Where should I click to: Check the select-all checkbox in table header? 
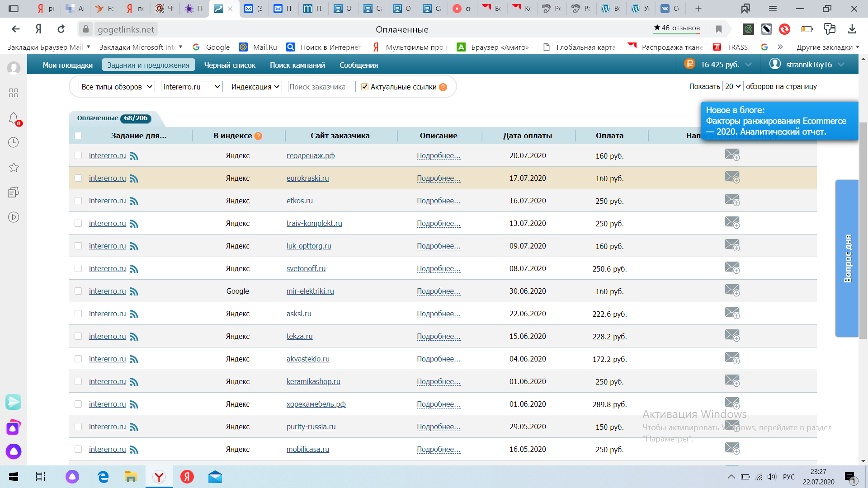point(78,136)
